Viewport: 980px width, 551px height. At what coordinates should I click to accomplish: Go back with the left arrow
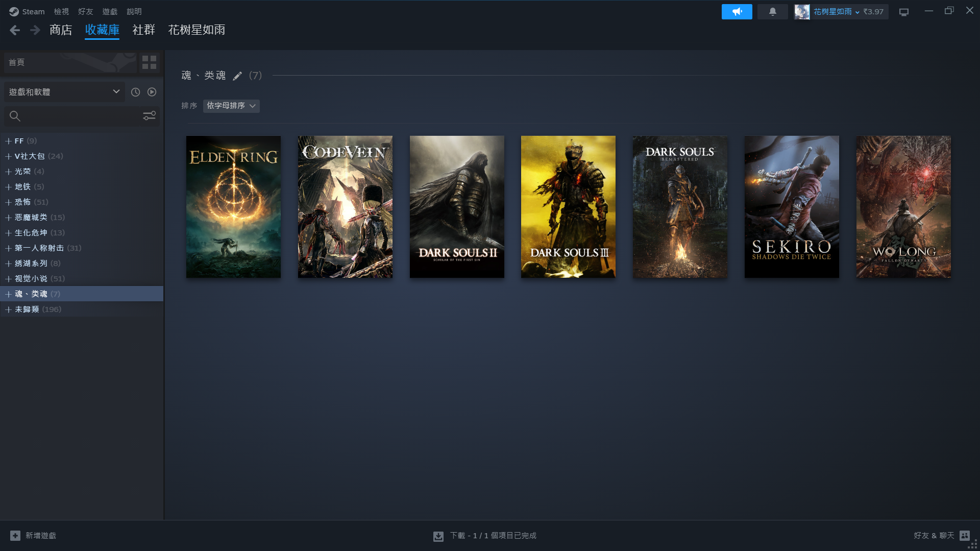coord(15,30)
